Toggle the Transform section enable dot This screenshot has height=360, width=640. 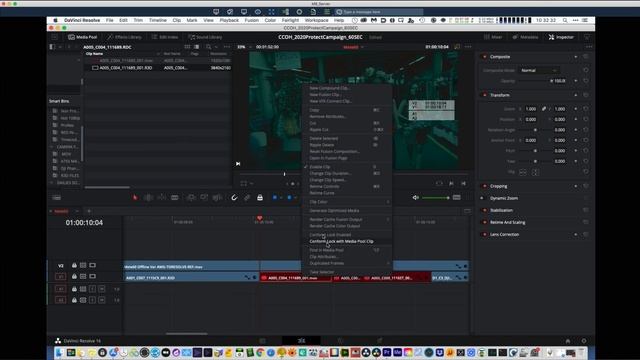[484, 95]
